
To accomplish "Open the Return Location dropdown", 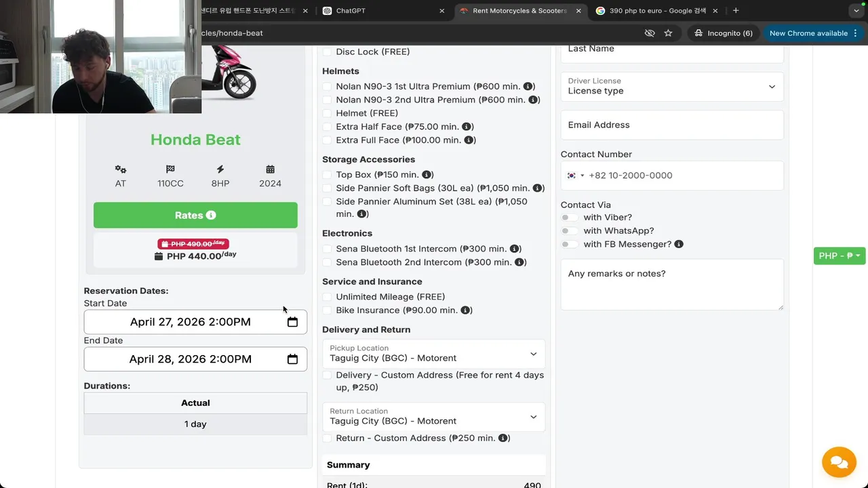I will tap(433, 417).
